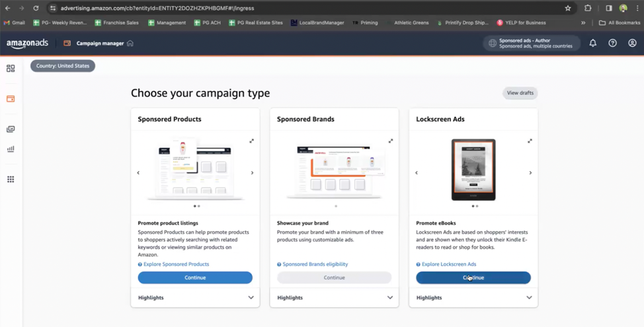Open the LocalBrandManager bookmark
Image resolution: width=644 pixels, height=327 pixels.
point(317,22)
